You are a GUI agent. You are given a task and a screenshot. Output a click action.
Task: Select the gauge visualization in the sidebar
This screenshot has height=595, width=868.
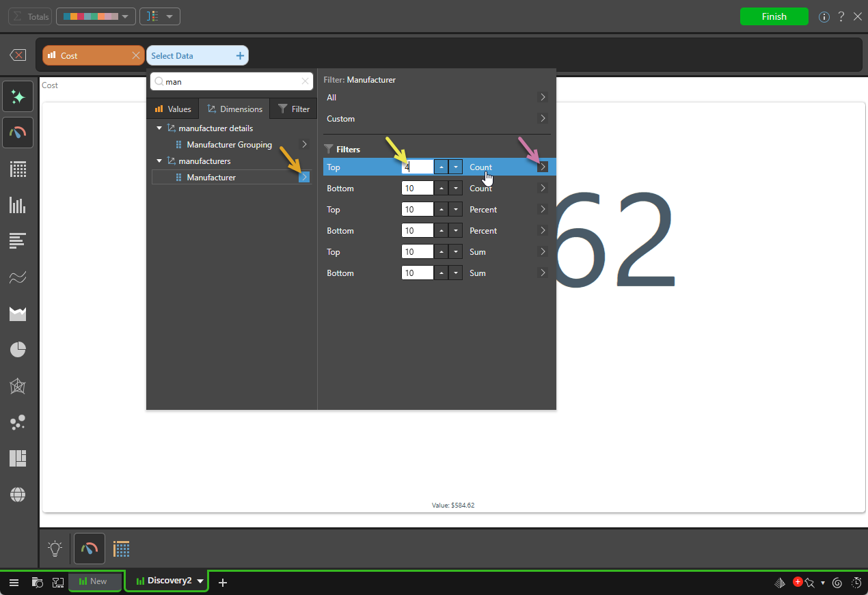[18, 133]
